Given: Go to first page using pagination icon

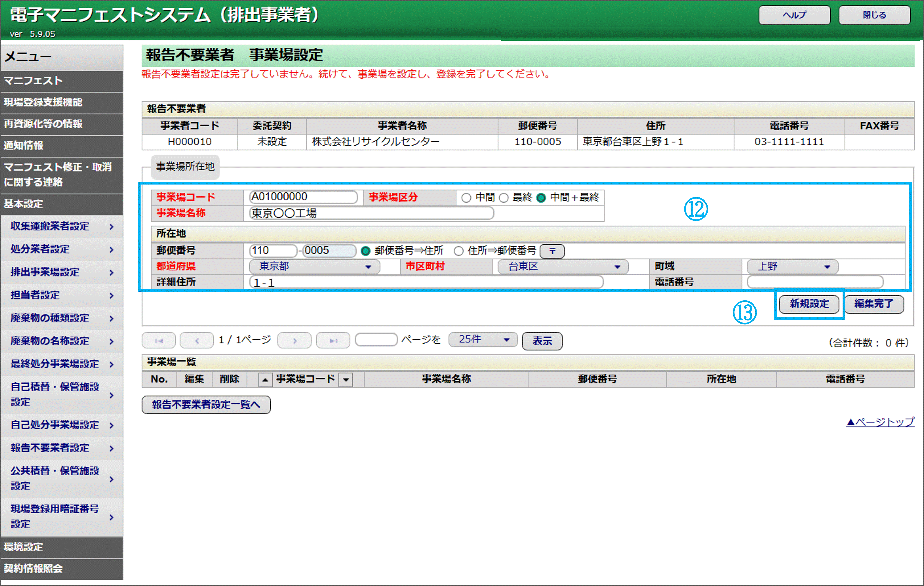Looking at the screenshot, I should coord(159,341).
